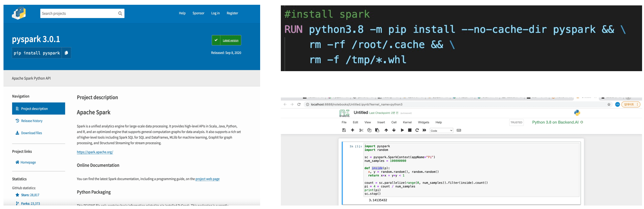Image resolution: width=644 pixels, height=209 pixels.
Task: Run the current notebook cell
Action: [402, 130]
